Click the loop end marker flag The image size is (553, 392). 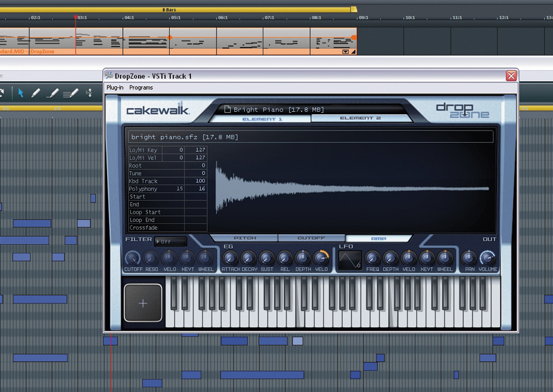pyautogui.click(x=354, y=9)
